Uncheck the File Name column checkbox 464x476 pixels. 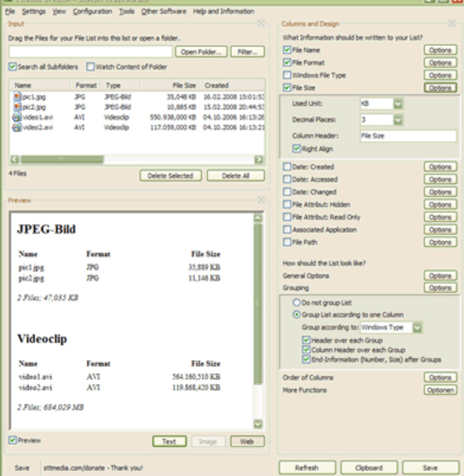[287, 50]
